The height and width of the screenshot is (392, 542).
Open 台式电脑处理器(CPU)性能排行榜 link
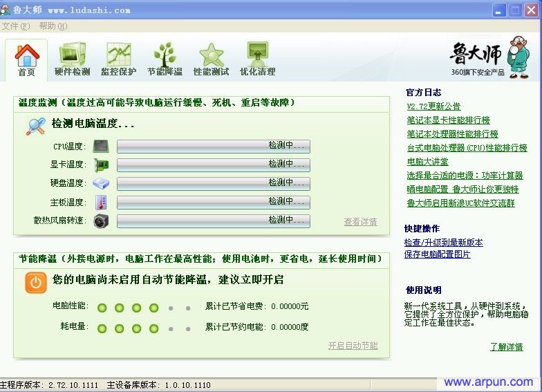[x=467, y=148]
